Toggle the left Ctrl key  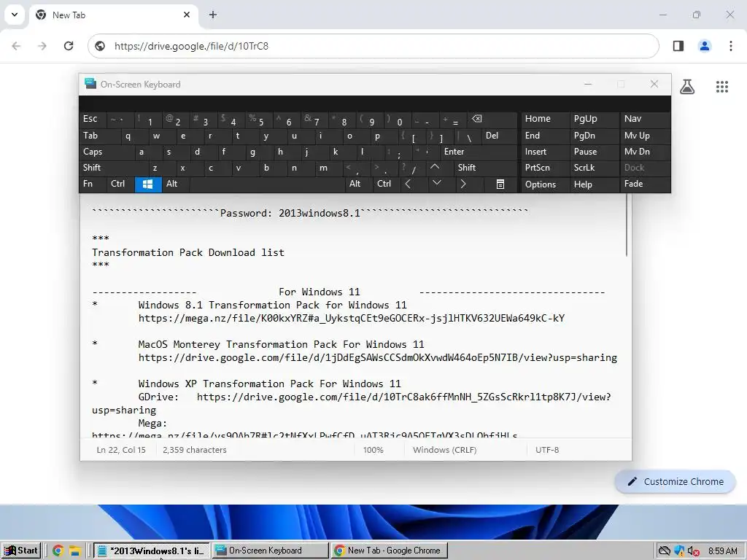pos(120,184)
